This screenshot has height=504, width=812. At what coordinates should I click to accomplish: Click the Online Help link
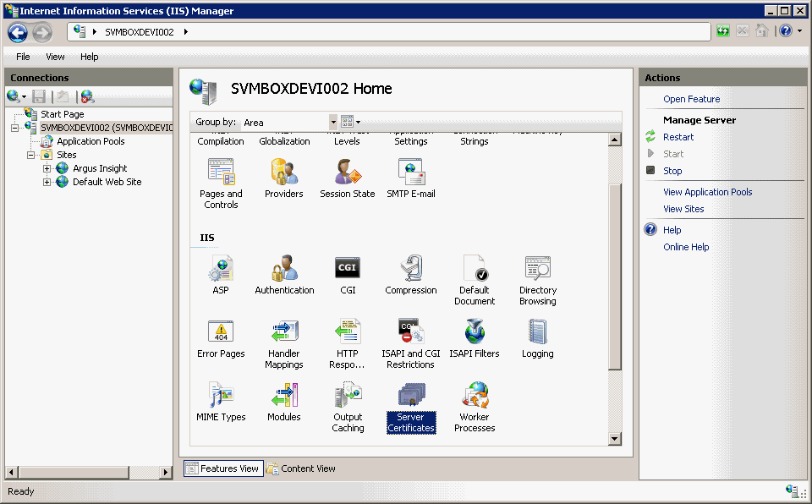pos(686,247)
